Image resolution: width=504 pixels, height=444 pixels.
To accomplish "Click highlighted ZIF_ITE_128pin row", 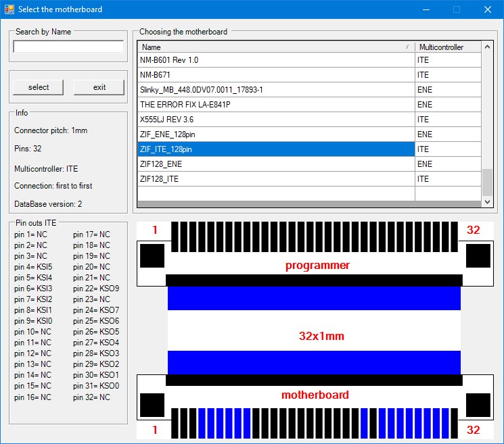I will coord(275,149).
